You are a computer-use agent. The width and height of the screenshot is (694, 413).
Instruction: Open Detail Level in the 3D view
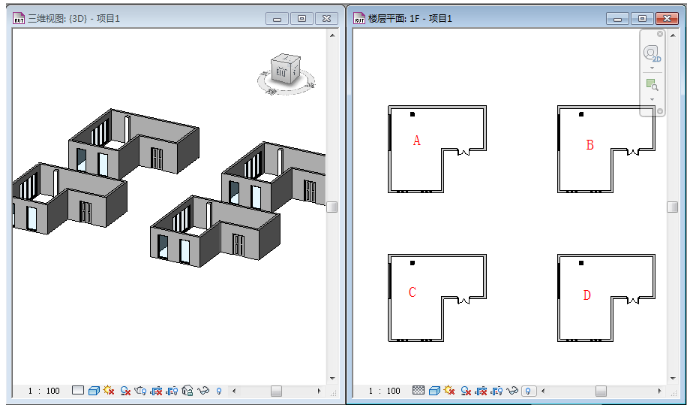point(78,390)
